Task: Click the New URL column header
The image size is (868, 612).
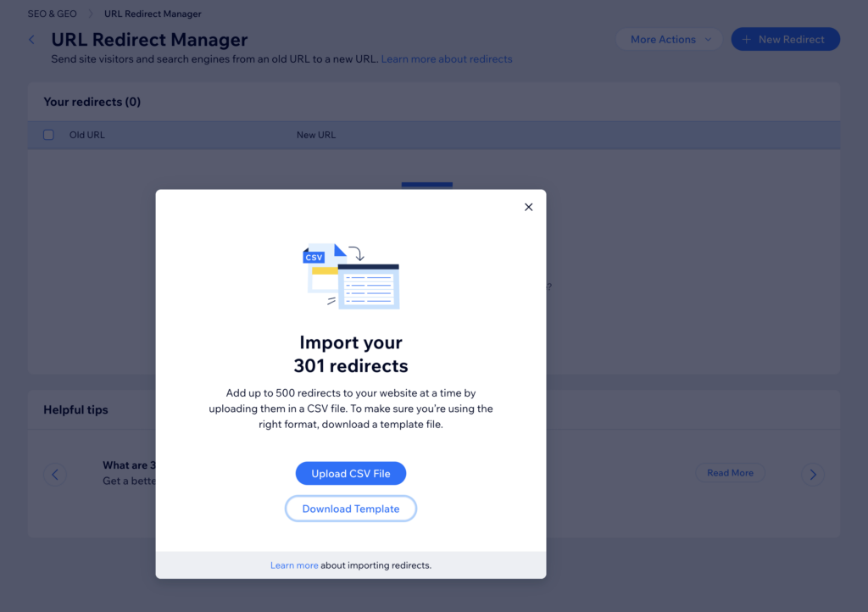Action: point(315,134)
